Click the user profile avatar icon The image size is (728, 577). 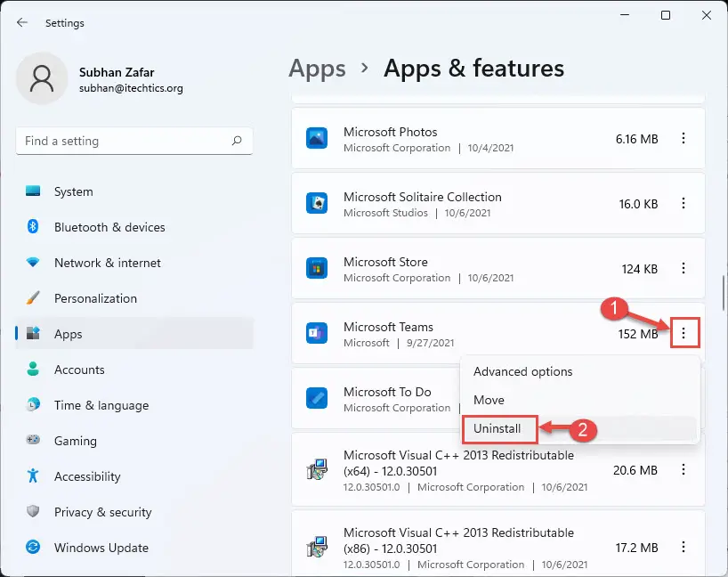click(42, 78)
